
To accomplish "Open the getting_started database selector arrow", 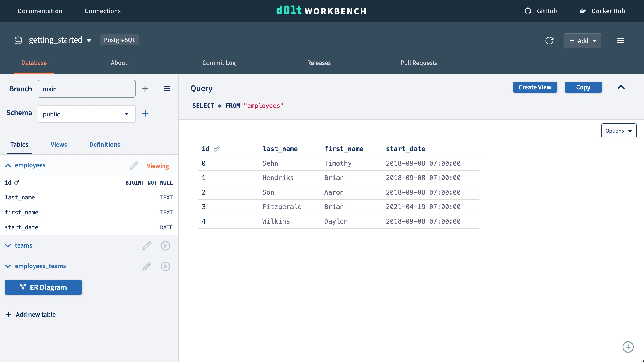I will [x=89, y=40].
